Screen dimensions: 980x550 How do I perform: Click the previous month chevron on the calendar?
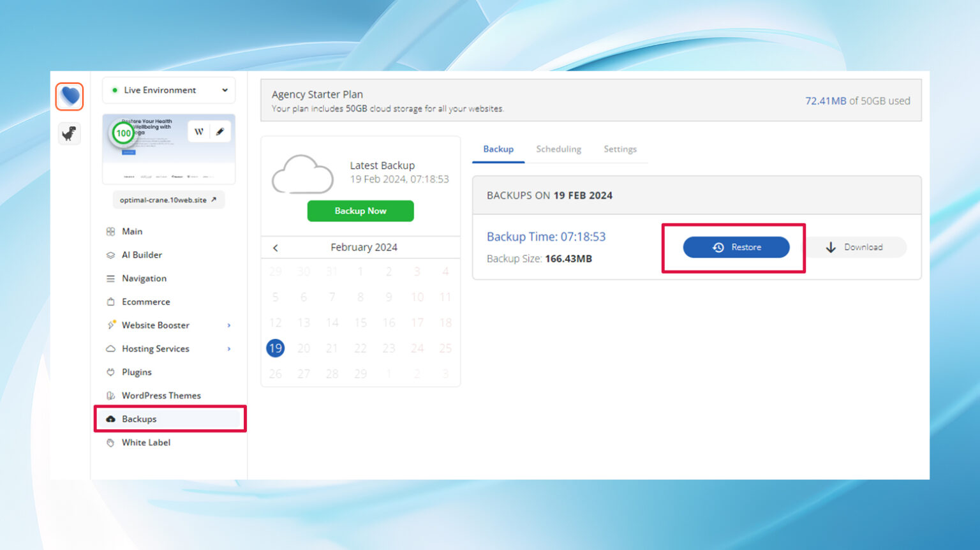coord(276,248)
